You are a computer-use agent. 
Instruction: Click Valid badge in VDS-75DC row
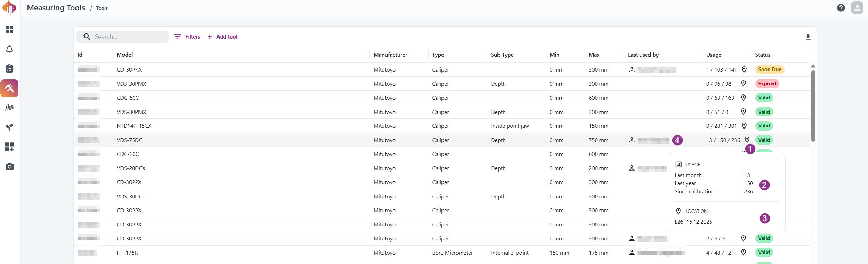[764, 140]
